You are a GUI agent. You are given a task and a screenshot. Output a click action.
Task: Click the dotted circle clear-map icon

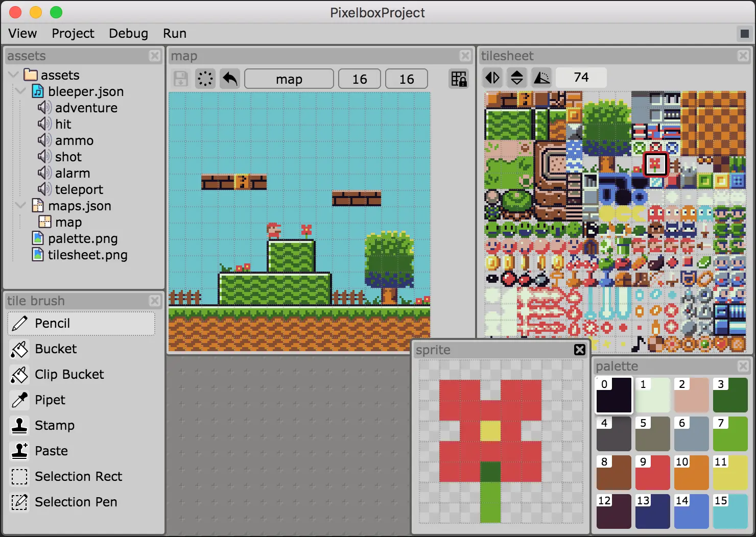coord(205,79)
